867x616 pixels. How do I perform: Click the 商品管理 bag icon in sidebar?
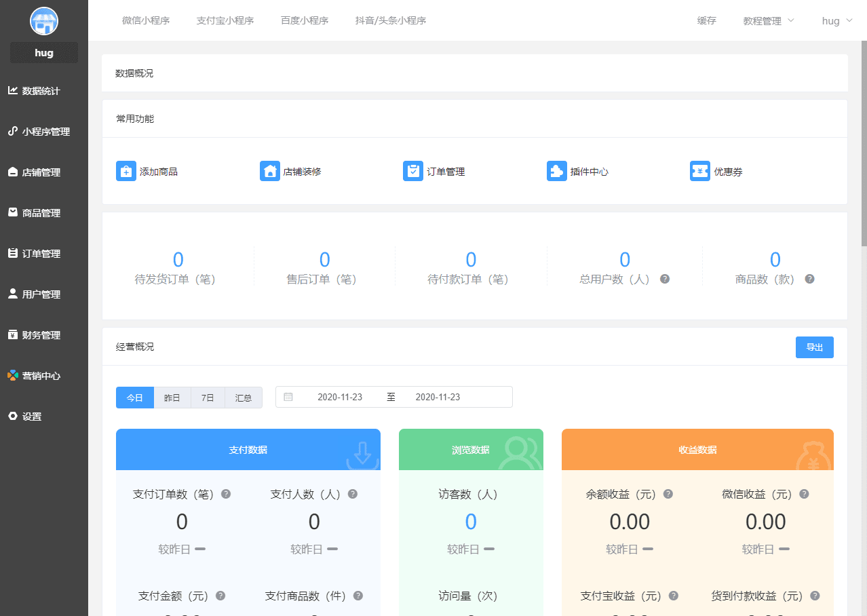point(13,212)
